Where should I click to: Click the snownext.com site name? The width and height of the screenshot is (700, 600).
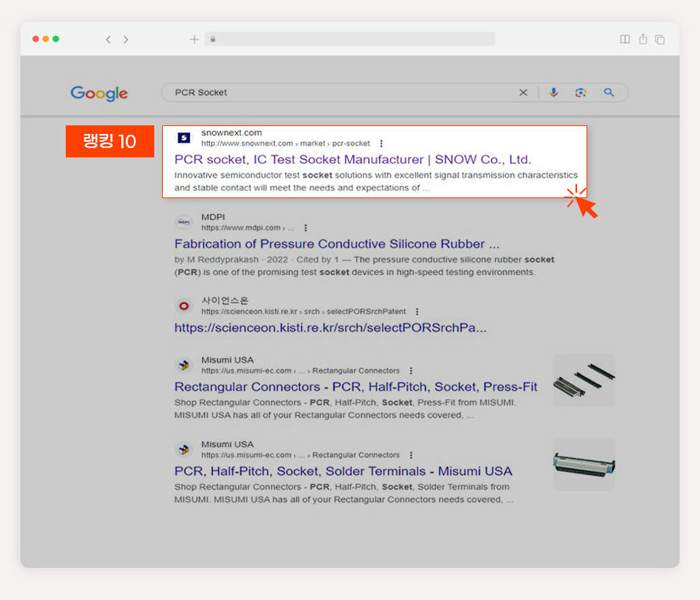coord(231,132)
